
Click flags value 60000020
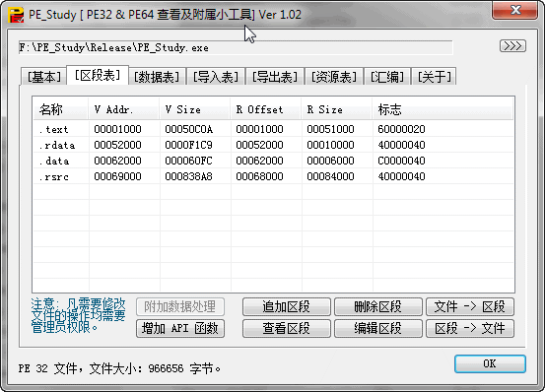[x=401, y=129]
